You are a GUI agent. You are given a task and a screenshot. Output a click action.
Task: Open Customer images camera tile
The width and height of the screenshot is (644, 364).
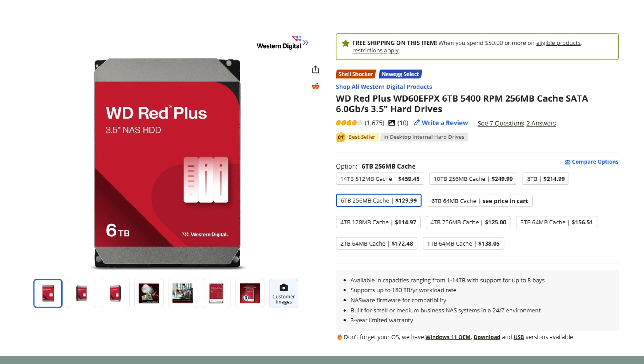tap(283, 293)
